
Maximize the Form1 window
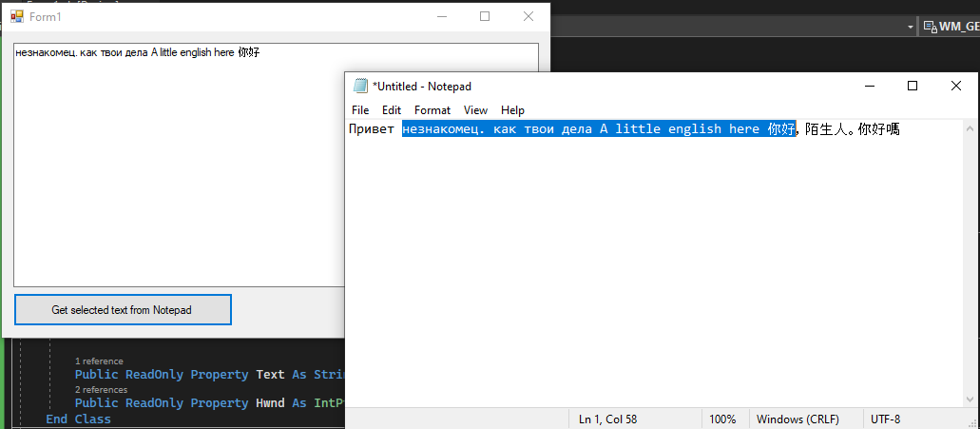485,16
